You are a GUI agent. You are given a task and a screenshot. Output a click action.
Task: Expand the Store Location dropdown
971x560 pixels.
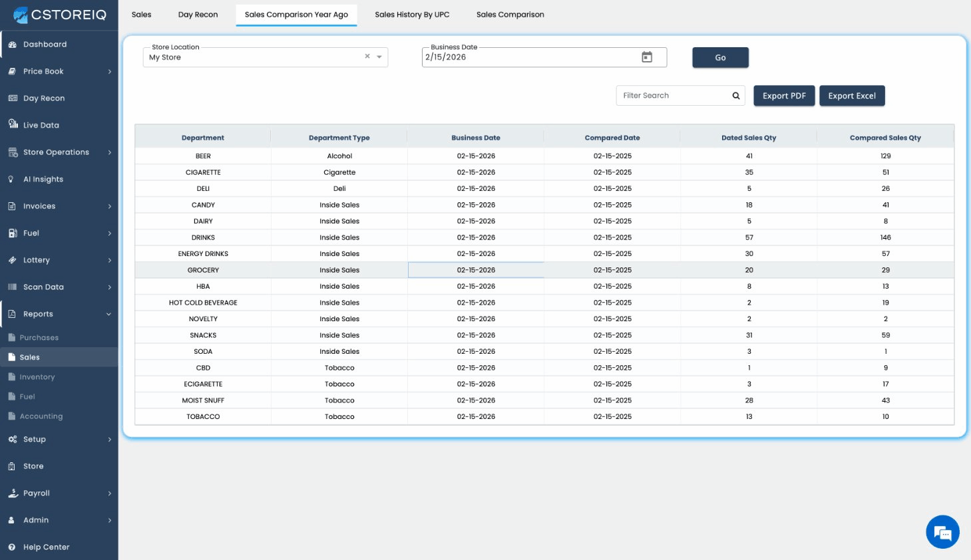(379, 57)
